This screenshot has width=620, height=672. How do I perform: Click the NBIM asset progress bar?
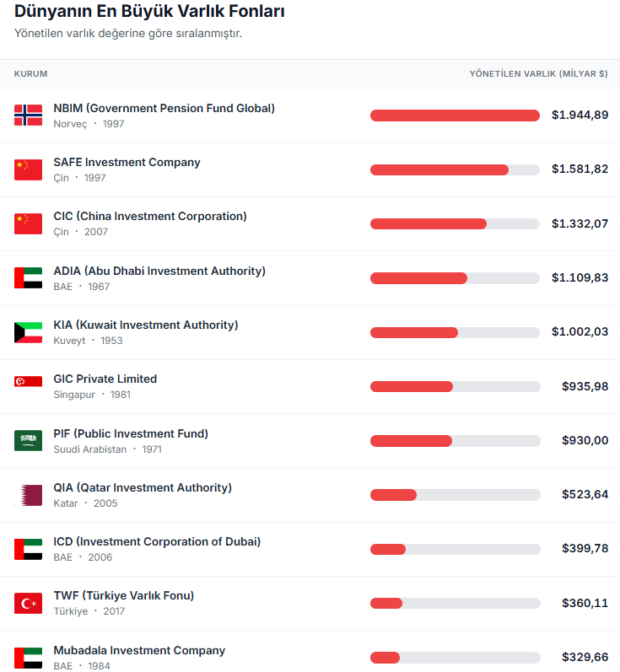point(455,116)
